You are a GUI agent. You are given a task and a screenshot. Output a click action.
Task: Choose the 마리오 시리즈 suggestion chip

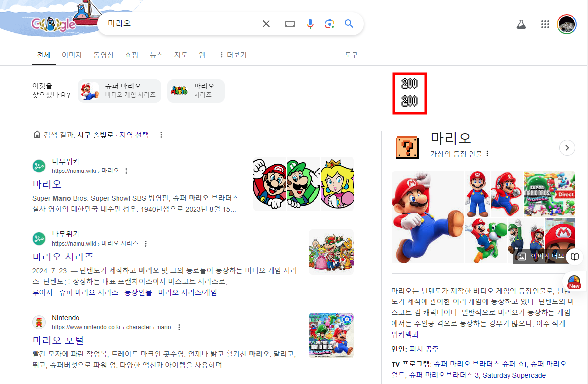point(196,91)
